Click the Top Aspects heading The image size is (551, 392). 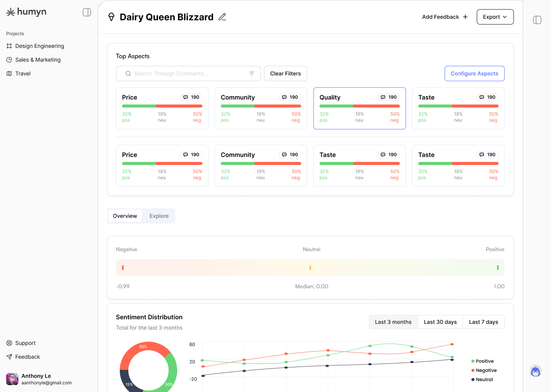[x=133, y=56]
